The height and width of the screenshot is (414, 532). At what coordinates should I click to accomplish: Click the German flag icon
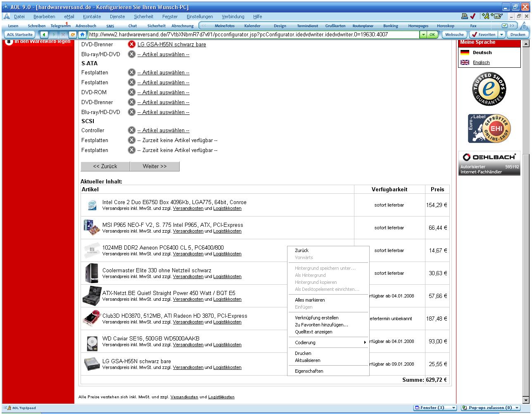click(x=465, y=52)
